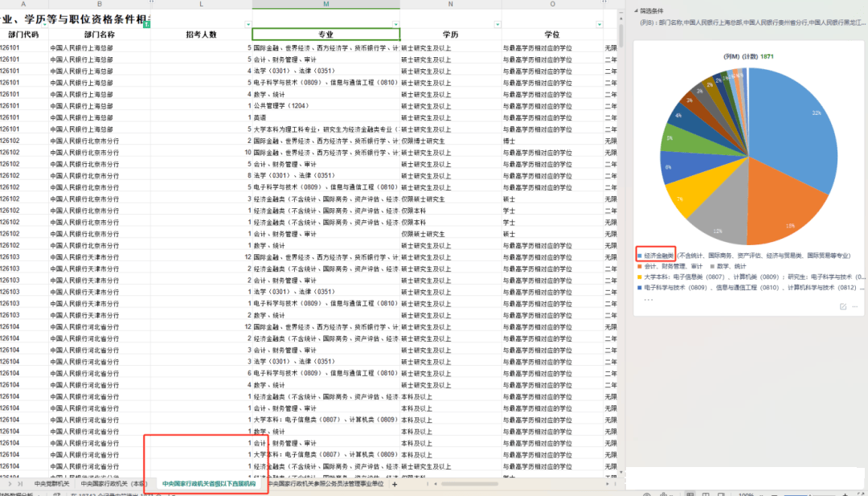Image resolution: width=868 pixels, height=496 pixels.
Task: Select column A header
Action: pyautogui.click(x=23, y=4)
